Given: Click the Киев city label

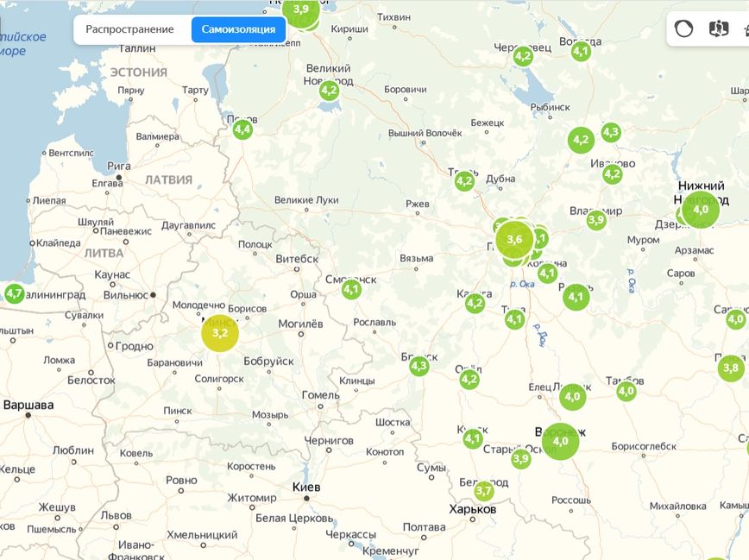Looking at the screenshot, I should (x=306, y=487).
